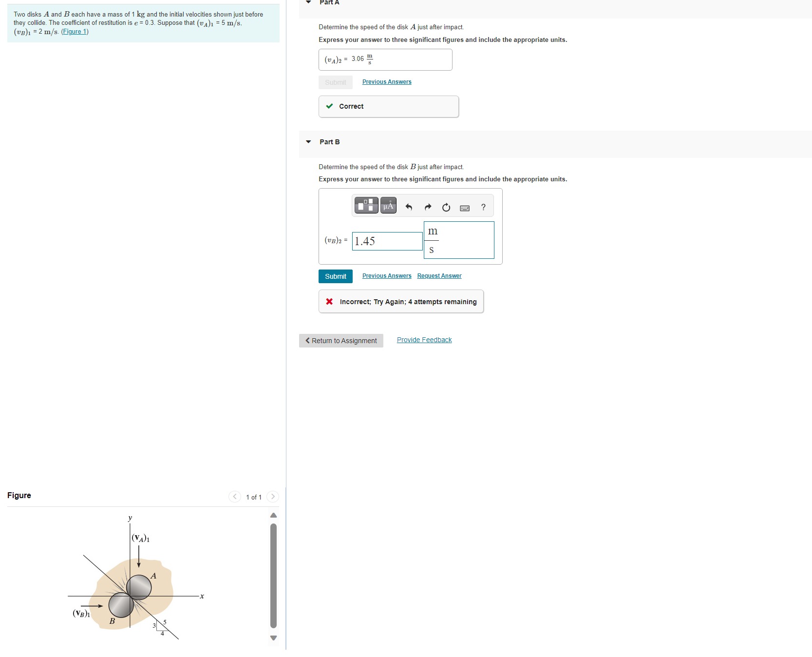Screen dimensions: 812x657
Task: Open the previous figure arrow control
Action: click(234, 497)
